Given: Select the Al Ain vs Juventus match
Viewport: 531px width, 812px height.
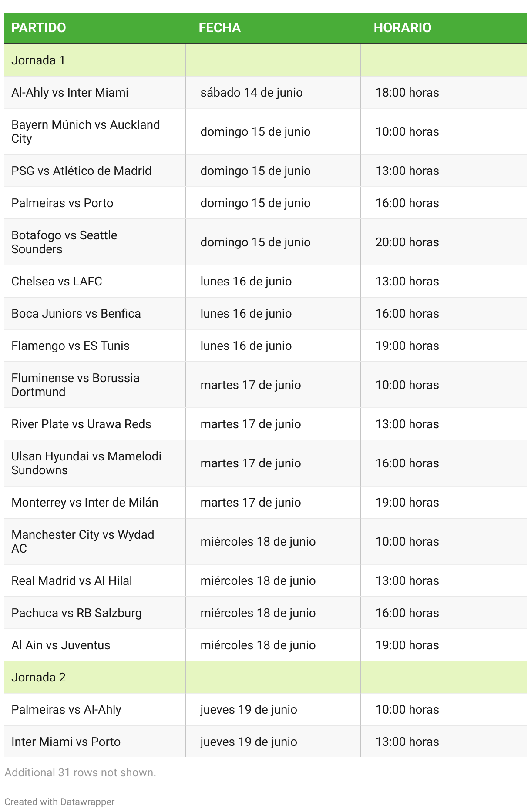Looking at the screenshot, I should tap(61, 645).
